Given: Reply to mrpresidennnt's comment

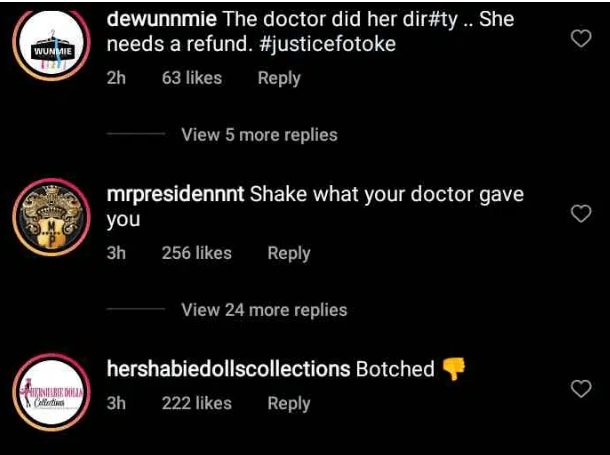Looking at the screenshot, I should 289,253.
